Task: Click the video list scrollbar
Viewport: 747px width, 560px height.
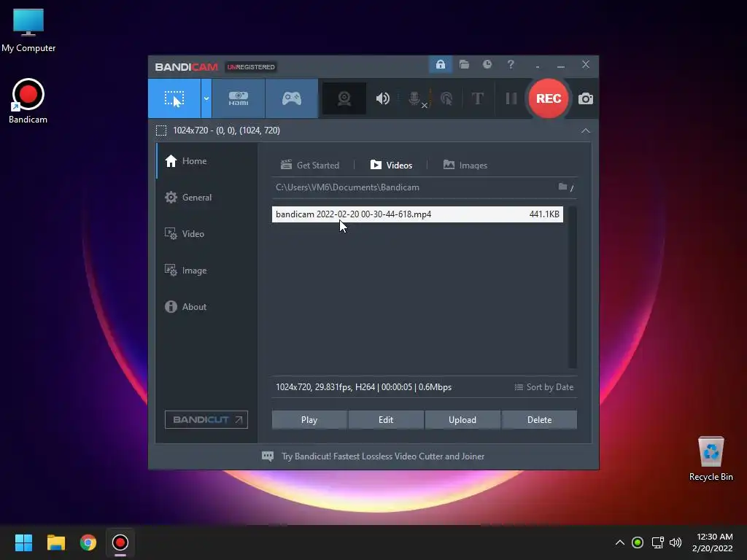Action: pos(572,287)
